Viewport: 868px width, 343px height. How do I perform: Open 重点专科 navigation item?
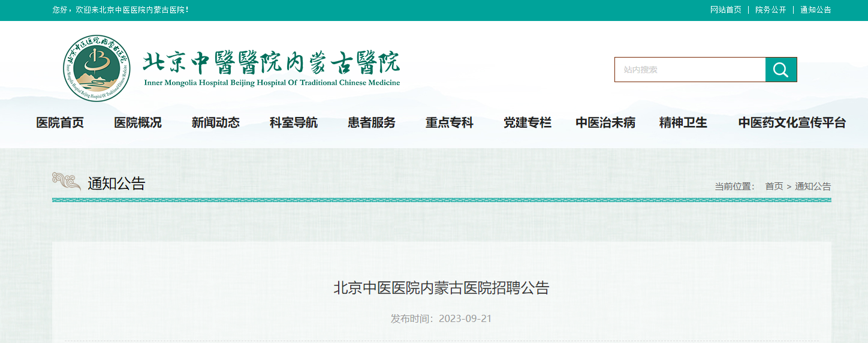[x=450, y=123]
